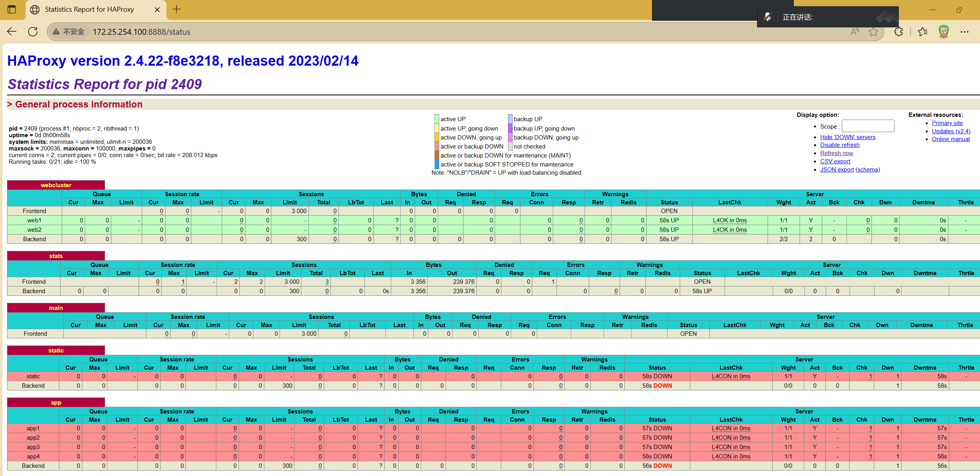Click the app section header
The height and width of the screenshot is (476, 980).
pos(56,403)
